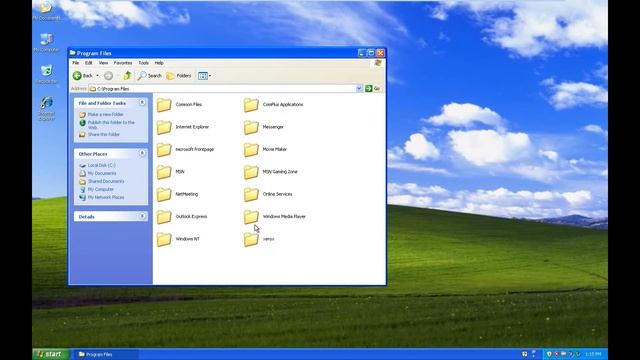Viewport: 640px width, 360px height.
Task: Select the microsoft frontpage folder icon
Action: pyautogui.click(x=164, y=150)
